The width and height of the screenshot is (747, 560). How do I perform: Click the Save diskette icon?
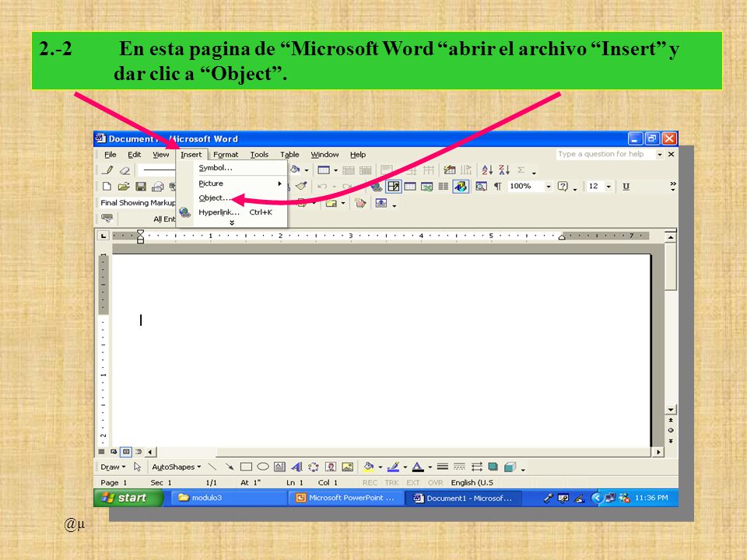pyautogui.click(x=141, y=186)
